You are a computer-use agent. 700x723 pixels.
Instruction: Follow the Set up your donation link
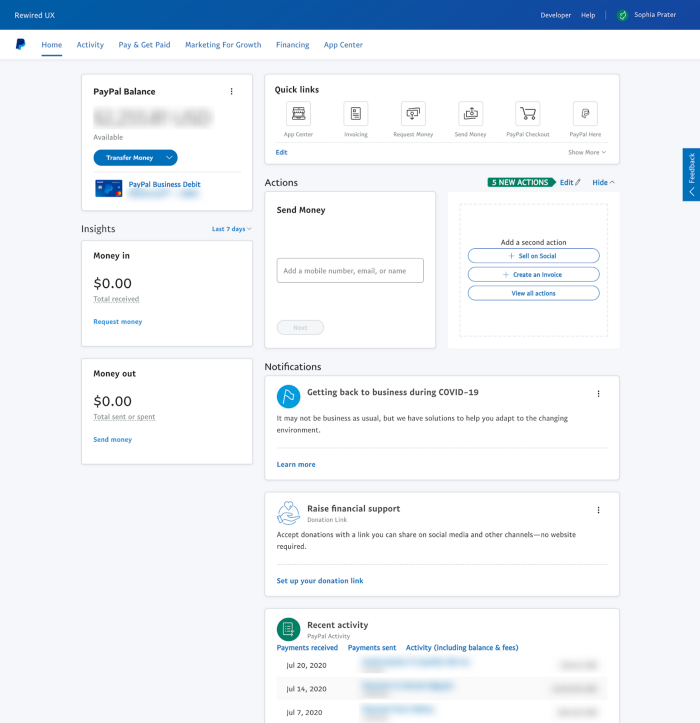pos(320,581)
